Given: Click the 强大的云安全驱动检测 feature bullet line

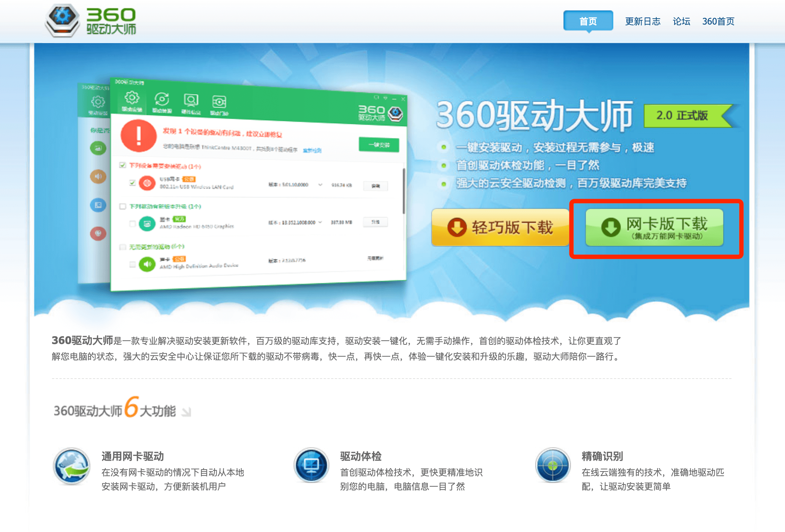Looking at the screenshot, I should click(571, 183).
